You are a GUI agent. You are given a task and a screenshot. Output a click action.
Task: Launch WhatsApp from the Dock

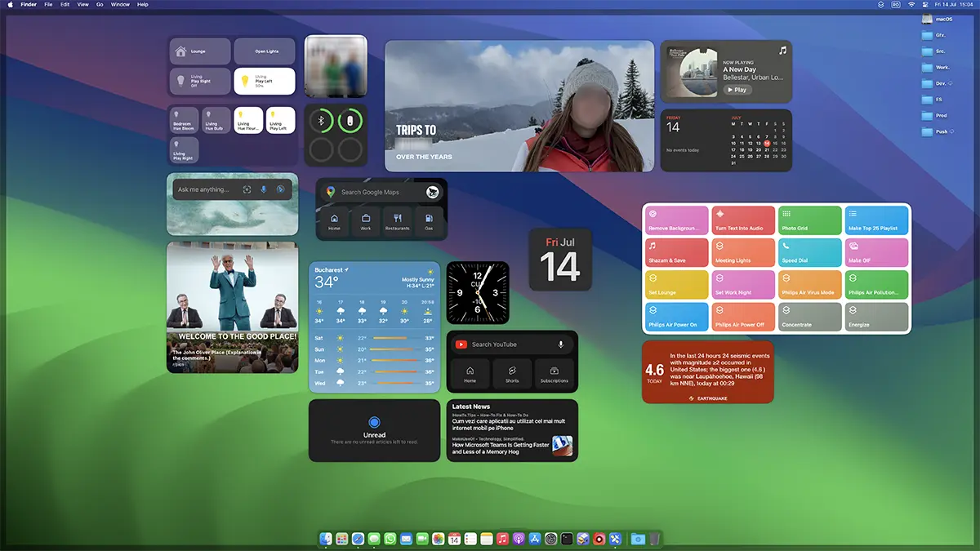[390, 539]
